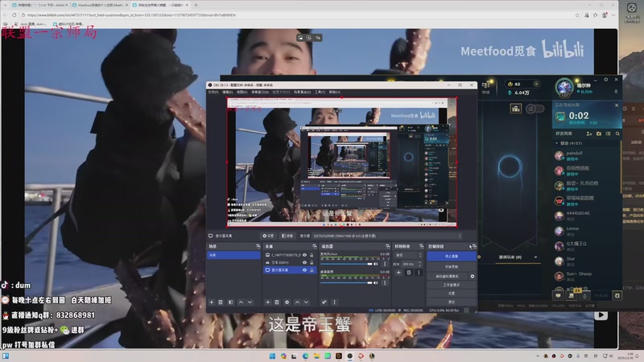Open the virtual camera settings gear

pyautogui.click(x=472, y=276)
